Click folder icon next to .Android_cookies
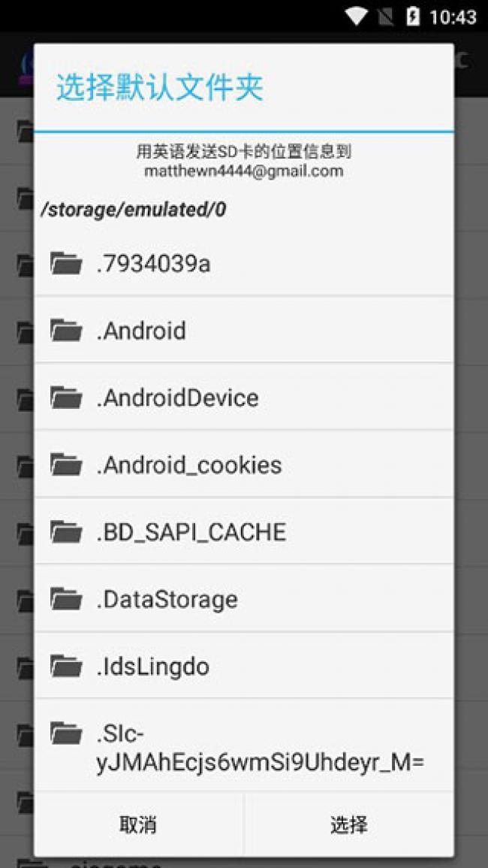The width and height of the screenshot is (488, 868). [66, 464]
